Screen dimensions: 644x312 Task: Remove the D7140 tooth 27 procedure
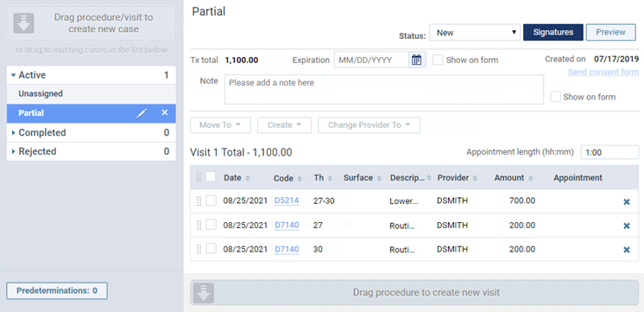[x=627, y=226]
